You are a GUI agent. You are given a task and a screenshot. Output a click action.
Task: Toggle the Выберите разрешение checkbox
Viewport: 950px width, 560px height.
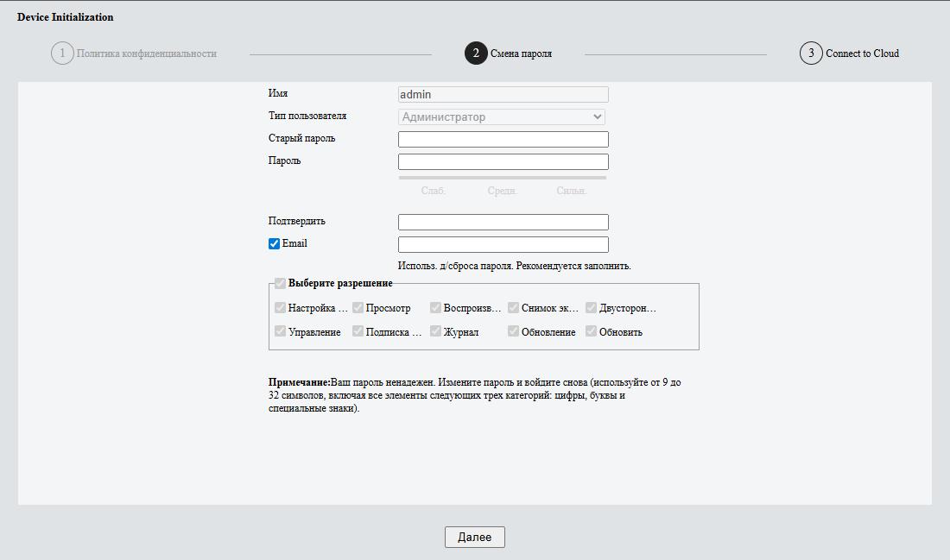[x=280, y=283]
